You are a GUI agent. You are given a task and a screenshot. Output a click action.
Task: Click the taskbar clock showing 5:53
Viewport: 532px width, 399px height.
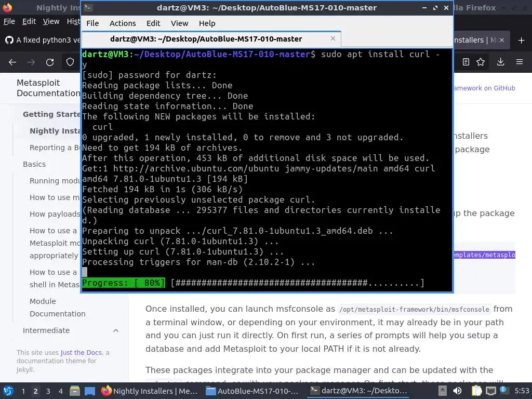[x=522, y=391]
